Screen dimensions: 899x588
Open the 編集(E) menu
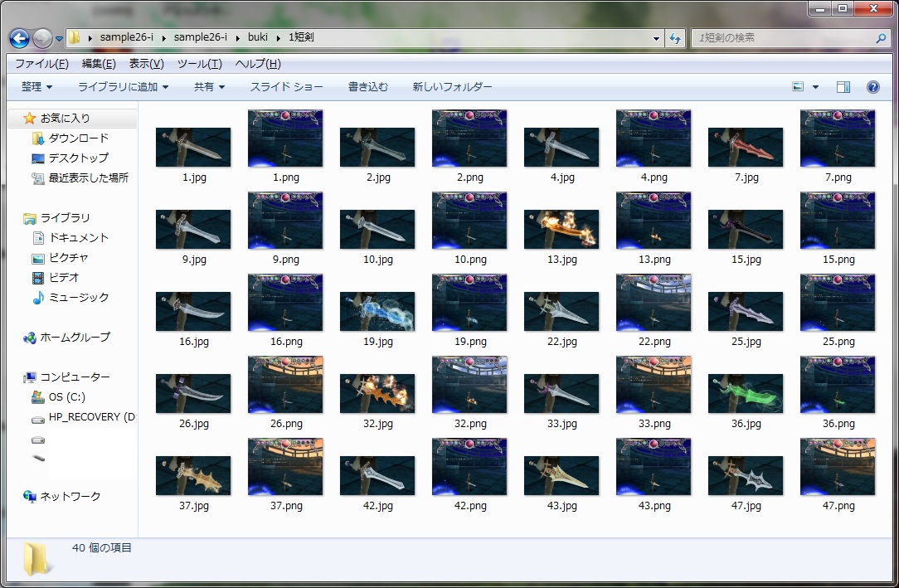[x=99, y=64]
